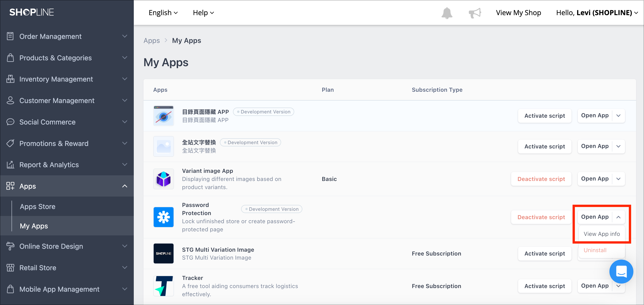Click the Retail Store shop icon
This screenshot has height=305, width=644.
[10, 268]
